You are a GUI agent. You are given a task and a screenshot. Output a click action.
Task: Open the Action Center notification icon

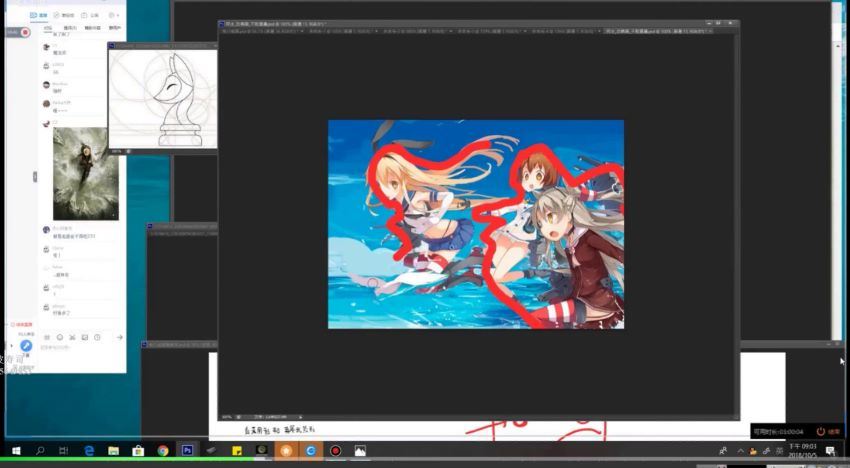[830, 451]
